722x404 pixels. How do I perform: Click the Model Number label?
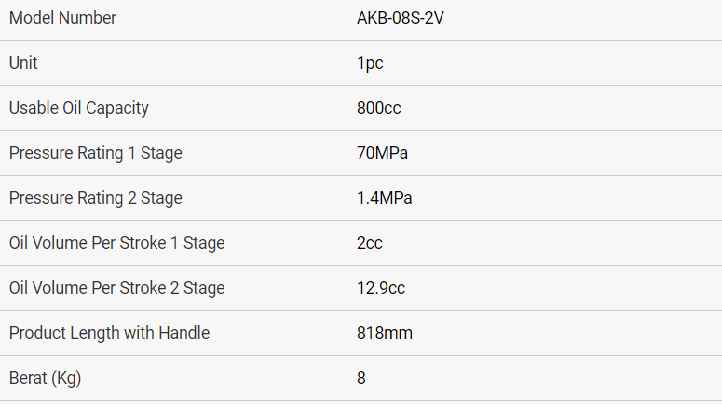(62, 18)
